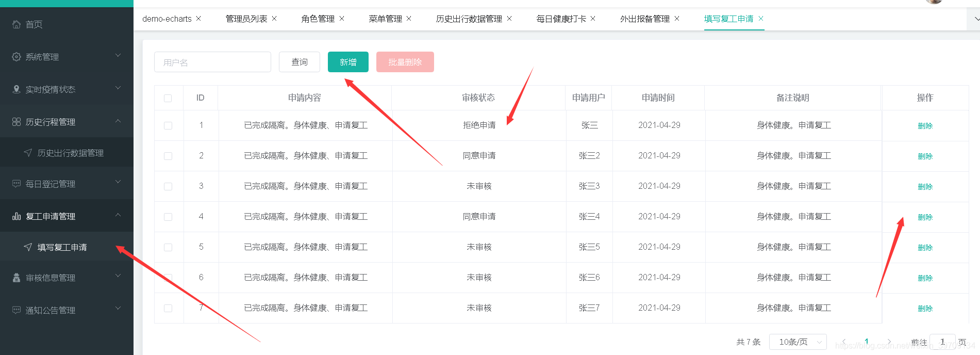
Task: Click the home icon beside 首页
Action: click(x=16, y=24)
